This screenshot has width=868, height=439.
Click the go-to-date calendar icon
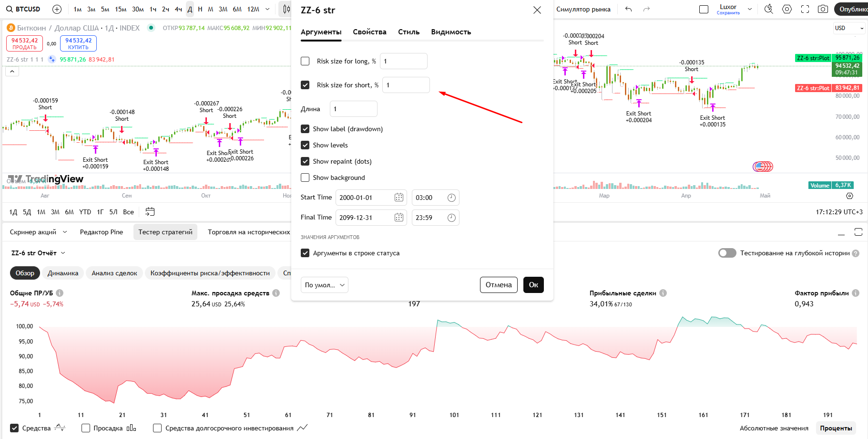[150, 212]
